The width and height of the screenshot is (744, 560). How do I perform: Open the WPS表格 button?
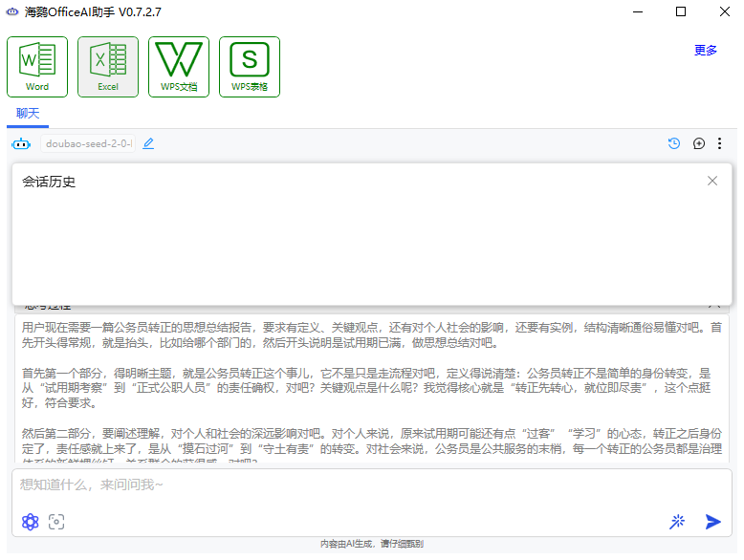249,67
